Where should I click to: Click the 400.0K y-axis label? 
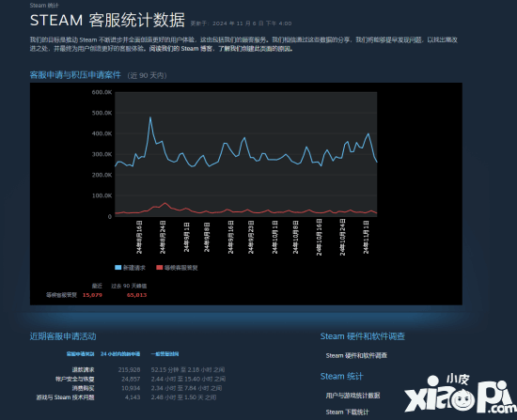coord(102,133)
